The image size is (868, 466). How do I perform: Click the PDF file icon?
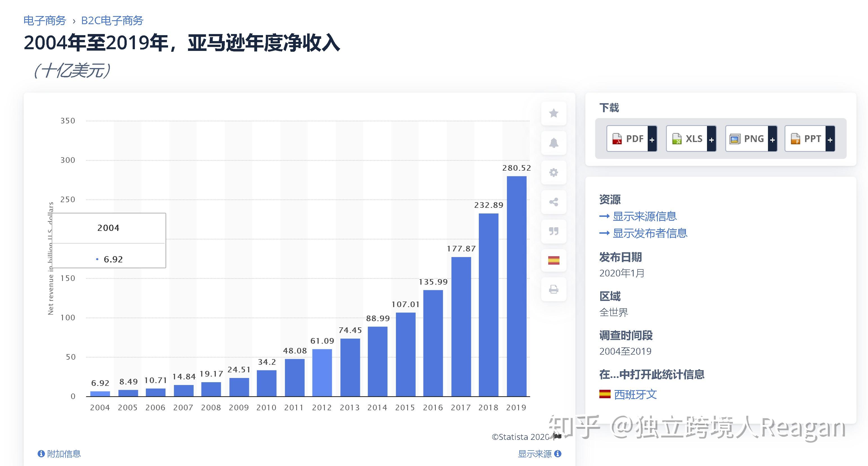coord(617,139)
